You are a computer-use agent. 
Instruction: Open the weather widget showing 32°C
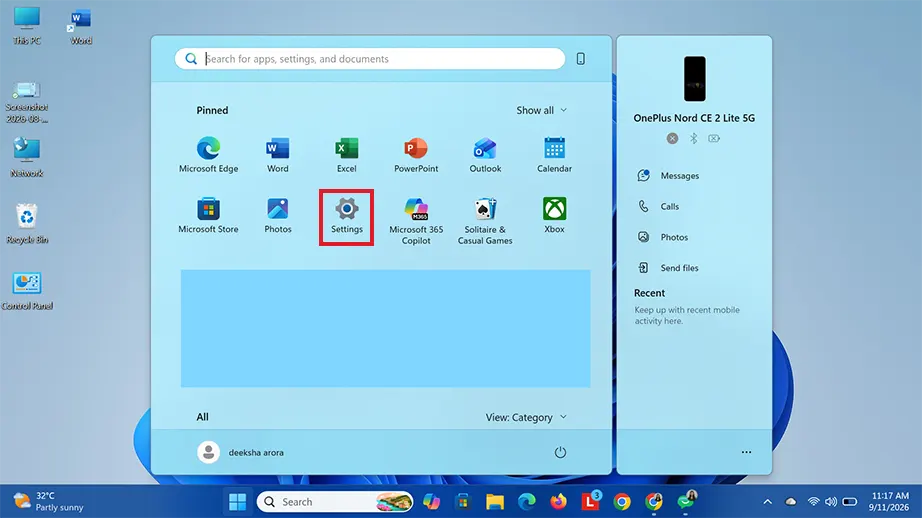point(48,502)
